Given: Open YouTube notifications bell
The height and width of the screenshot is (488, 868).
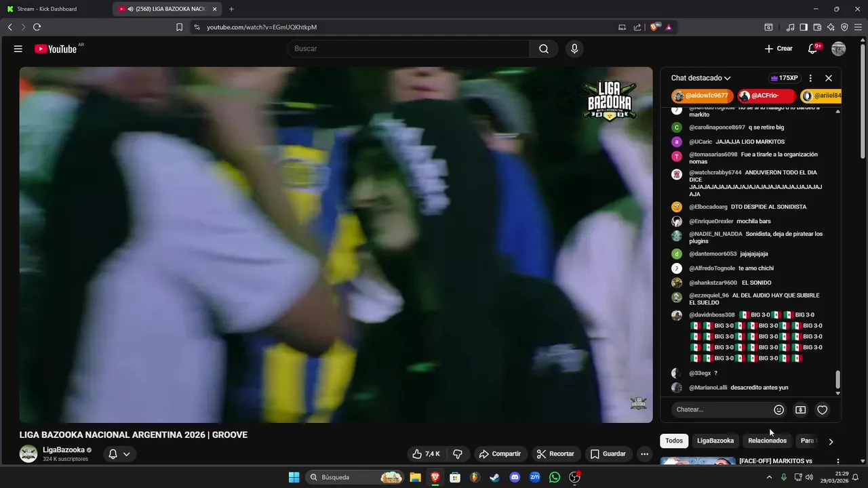Looking at the screenshot, I should tap(812, 49).
